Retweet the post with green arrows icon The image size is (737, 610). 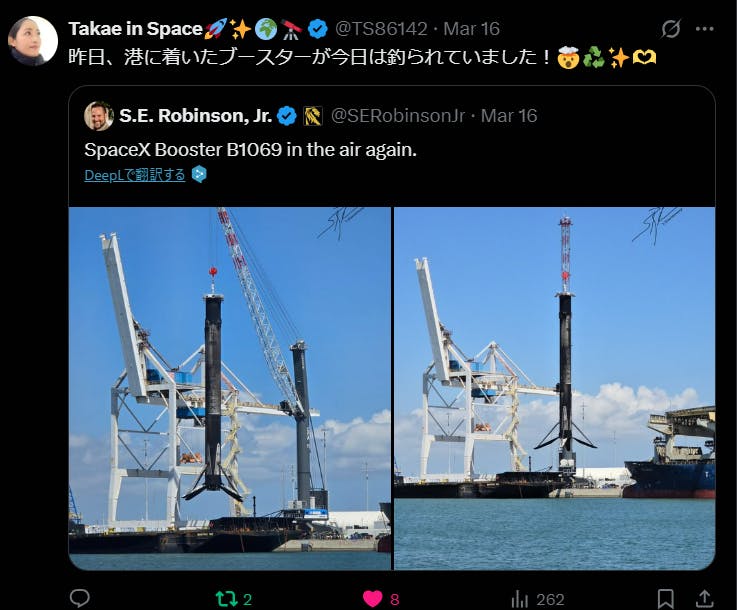[227, 599]
